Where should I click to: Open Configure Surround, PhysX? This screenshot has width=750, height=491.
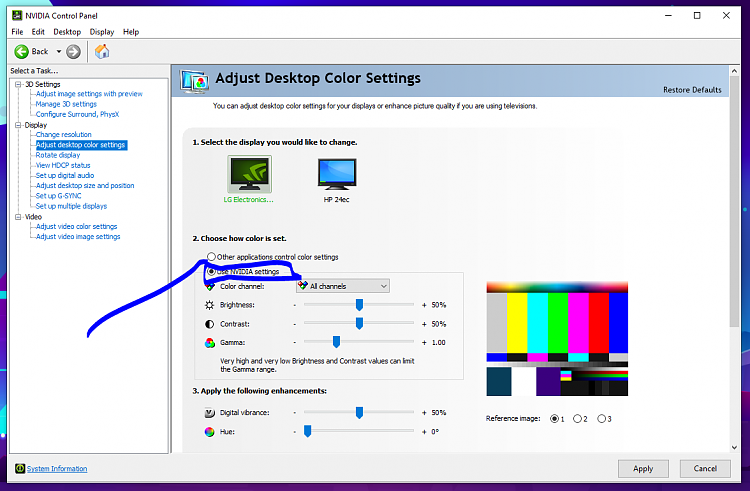[77, 114]
